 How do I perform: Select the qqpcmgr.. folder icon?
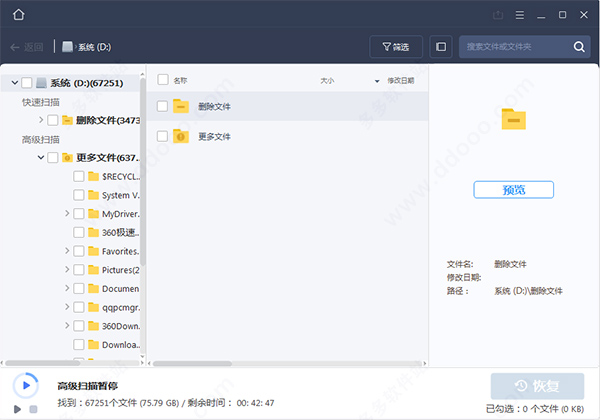(x=93, y=306)
